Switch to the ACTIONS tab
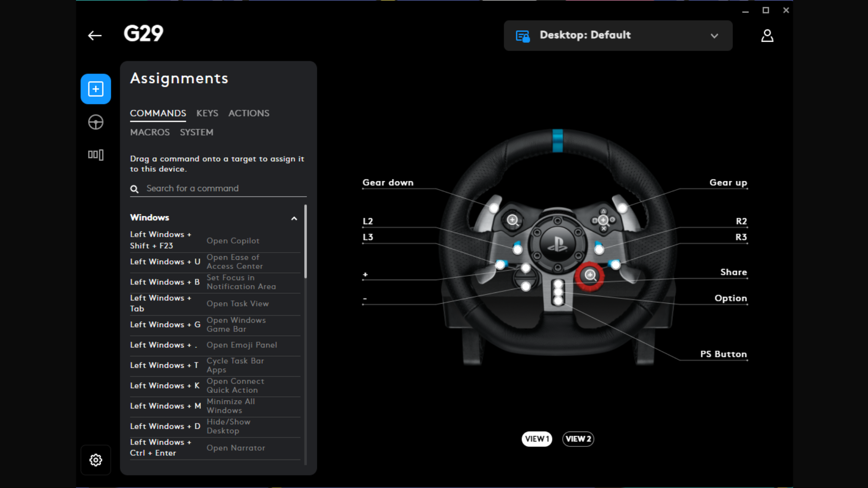Image resolution: width=868 pixels, height=488 pixels. (249, 113)
